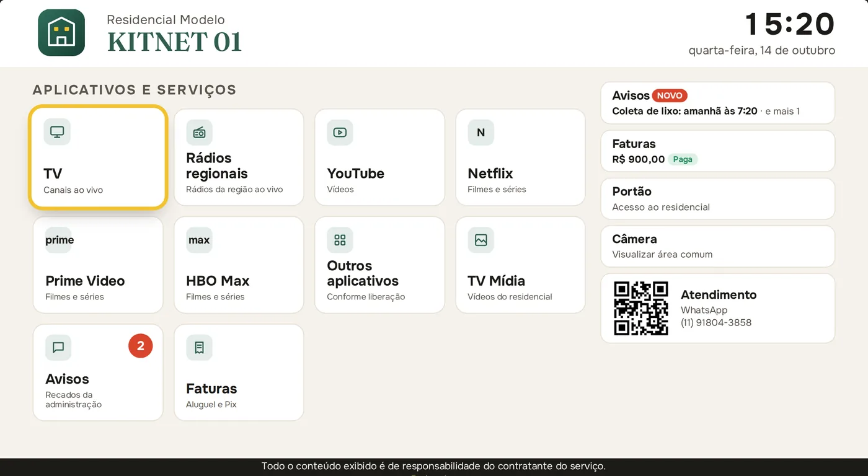Viewport: 868px width, 476px height.
Task: Open Câmera Visualizar área comum card
Action: tap(718, 246)
